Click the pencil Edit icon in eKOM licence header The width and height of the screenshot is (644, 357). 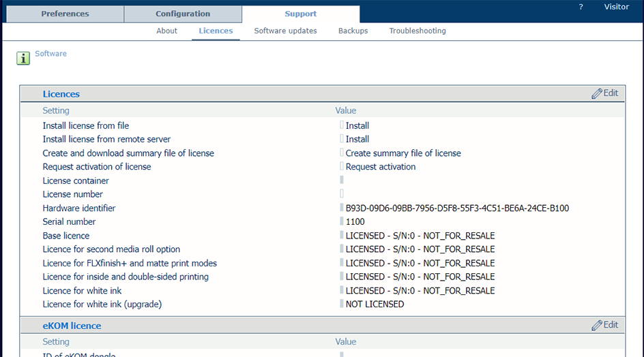tap(597, 326)
